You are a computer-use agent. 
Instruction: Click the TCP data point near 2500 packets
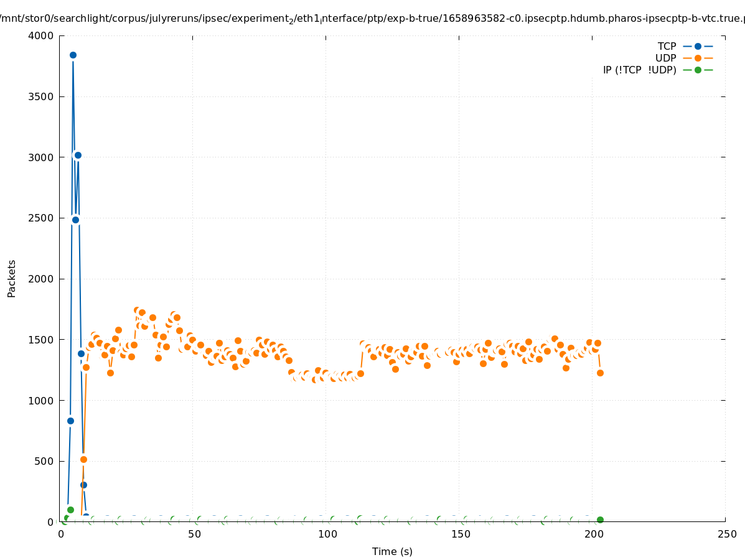click(x=75, y=220)
